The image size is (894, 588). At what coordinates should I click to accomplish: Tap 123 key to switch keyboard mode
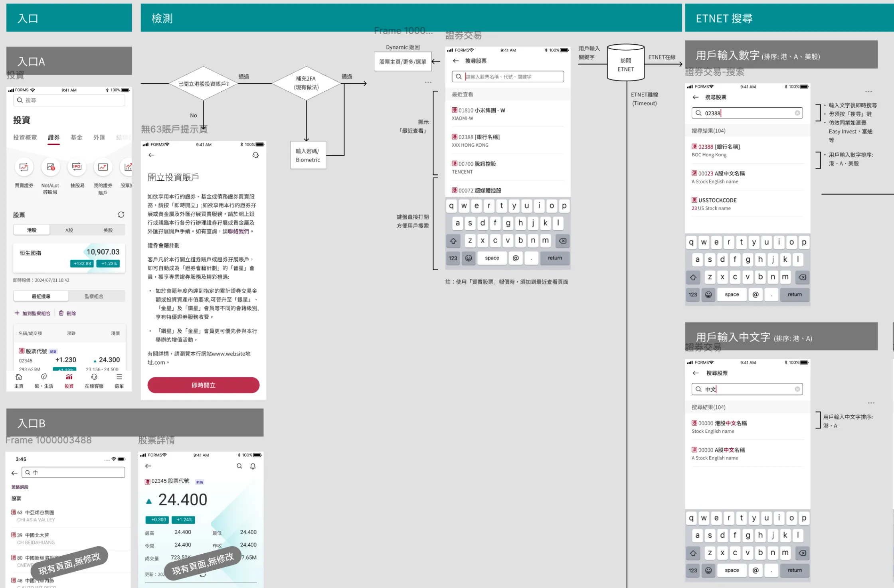[x=453, y=258]
